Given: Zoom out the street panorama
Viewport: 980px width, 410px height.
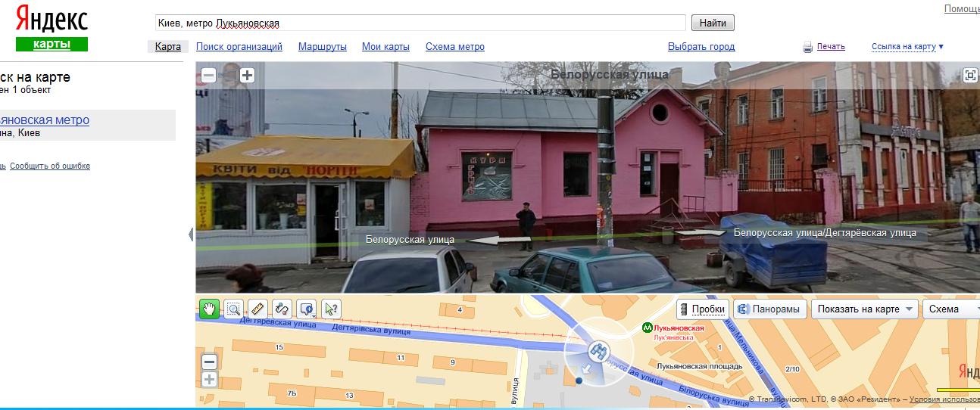Looking at the screenshot, I should pyautogui.click(x=208, y=75).
